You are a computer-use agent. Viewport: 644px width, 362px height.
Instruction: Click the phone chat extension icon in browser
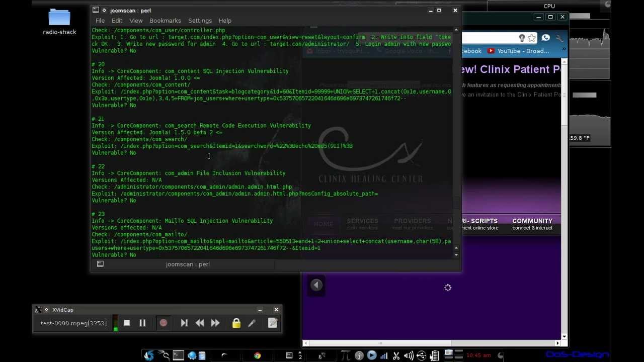pos(546,38)
